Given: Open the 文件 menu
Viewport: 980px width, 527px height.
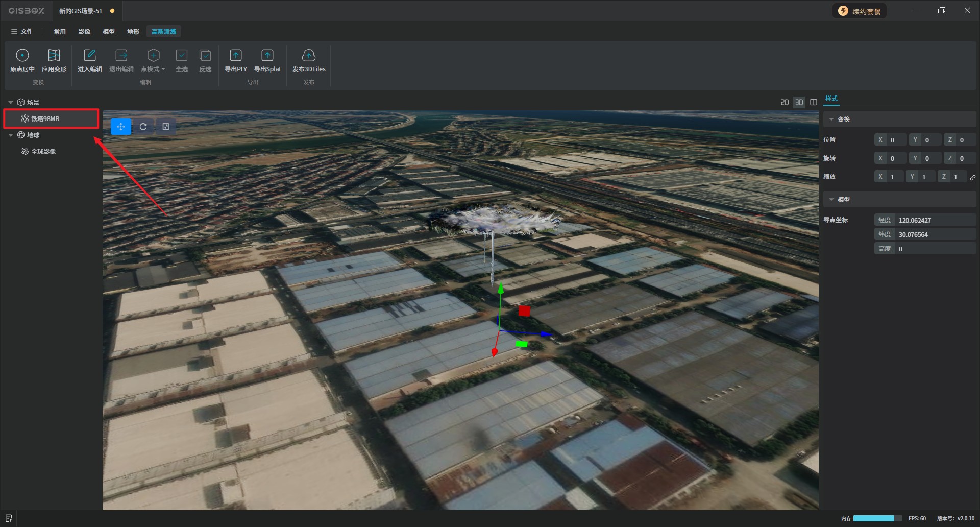Looking at the screenshot, I should (x=22, y=32).
